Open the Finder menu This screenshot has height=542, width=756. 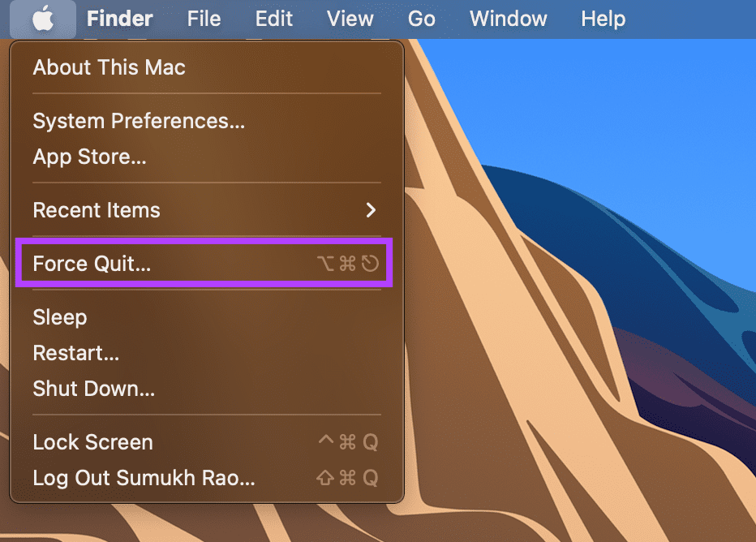tap(119, 19)
